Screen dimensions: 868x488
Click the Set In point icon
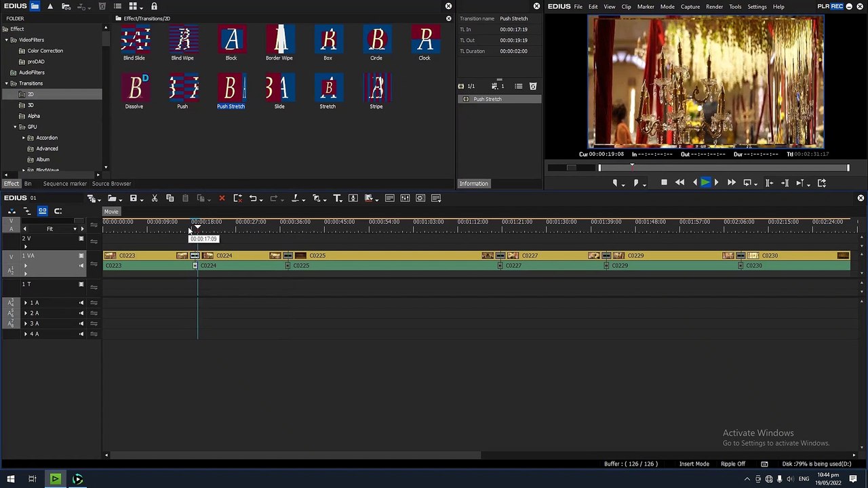pos(615,182)
